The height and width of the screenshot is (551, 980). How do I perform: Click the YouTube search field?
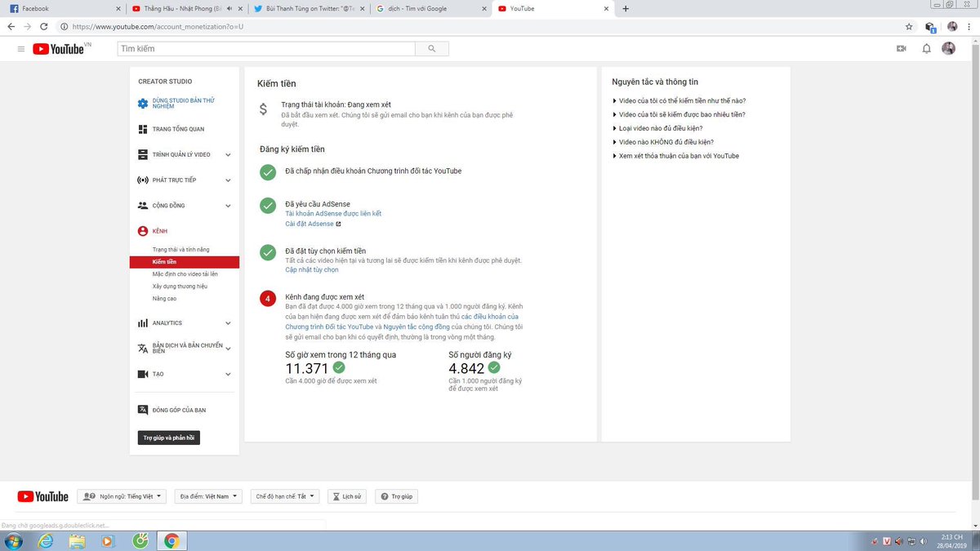click(266, 49)
